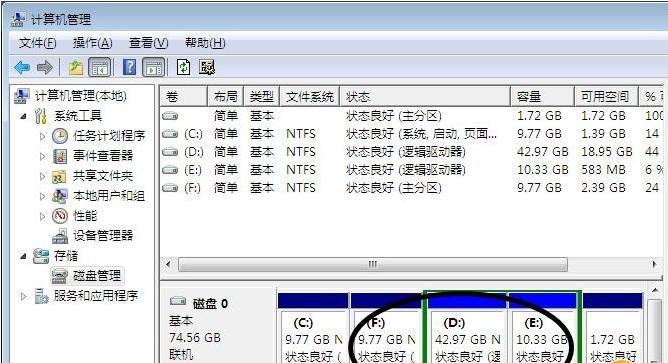Click the Back arrow toolbar icon
This screenshot has height=363, width=668.
coord(22,67)
